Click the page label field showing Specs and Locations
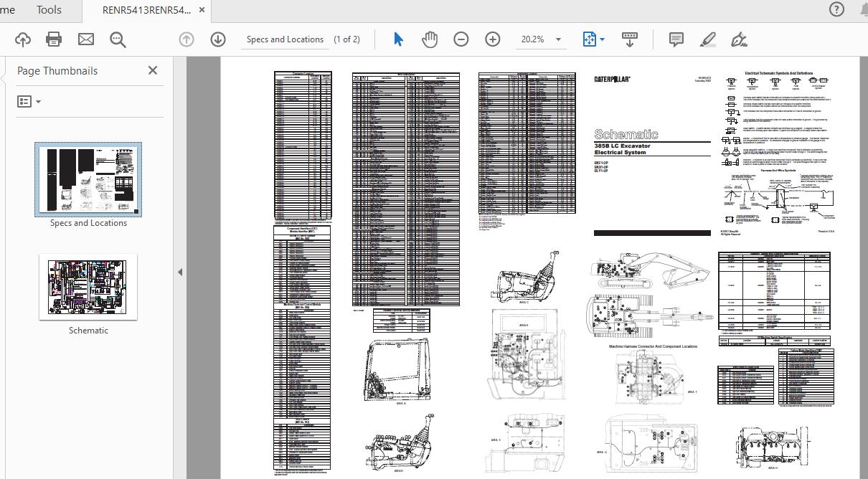Viewport: 868px width, 479px height. tap(285, 39)
